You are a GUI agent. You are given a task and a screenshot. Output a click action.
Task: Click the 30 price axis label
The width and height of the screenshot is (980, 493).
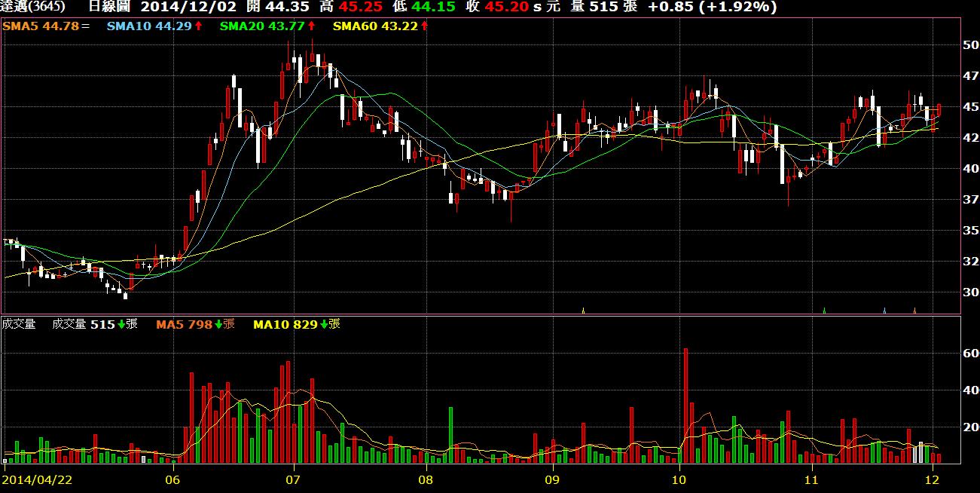pyautogui.click(x=969, y=292)
